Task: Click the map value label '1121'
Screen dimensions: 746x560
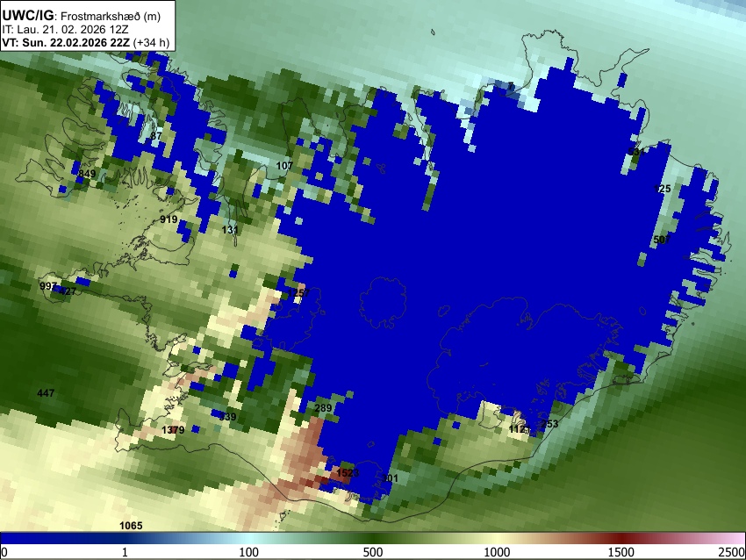Action: point(520,429)
